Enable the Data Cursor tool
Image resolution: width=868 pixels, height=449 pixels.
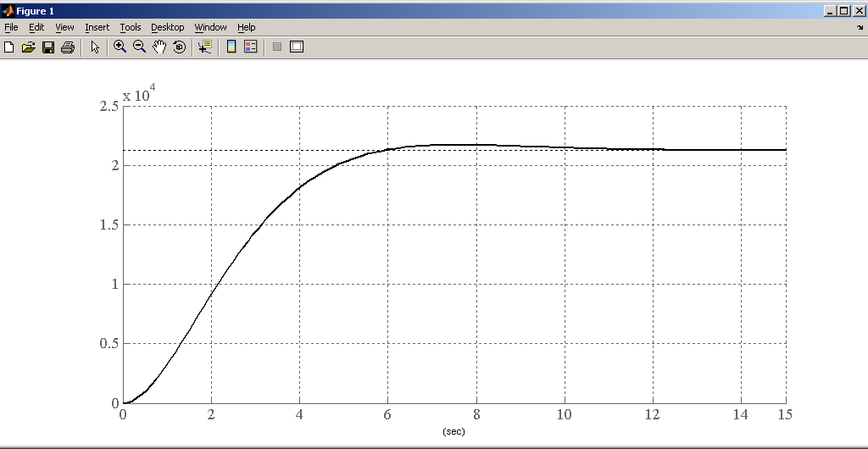(205, 47)
